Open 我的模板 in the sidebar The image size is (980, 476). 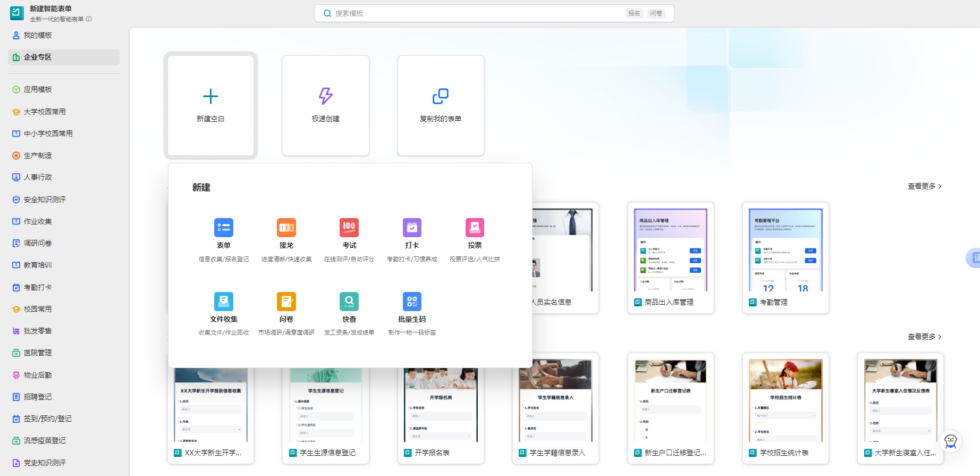click(x=38, y=35)
